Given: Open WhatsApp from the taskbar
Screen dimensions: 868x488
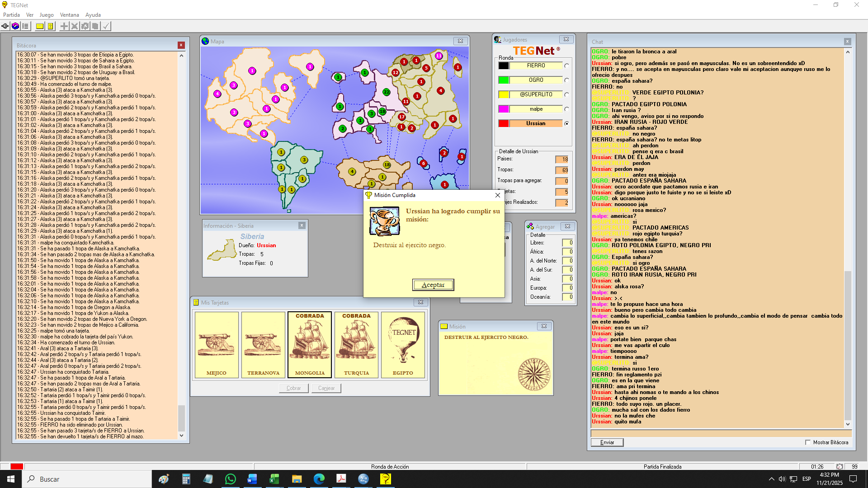Looking at the screenshot, I should [230, 479].
